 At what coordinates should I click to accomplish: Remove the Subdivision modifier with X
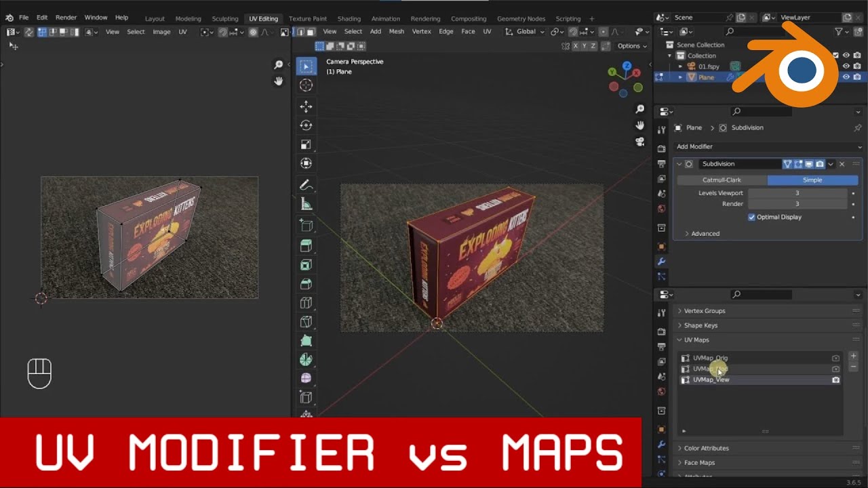[x=842, y=164]
